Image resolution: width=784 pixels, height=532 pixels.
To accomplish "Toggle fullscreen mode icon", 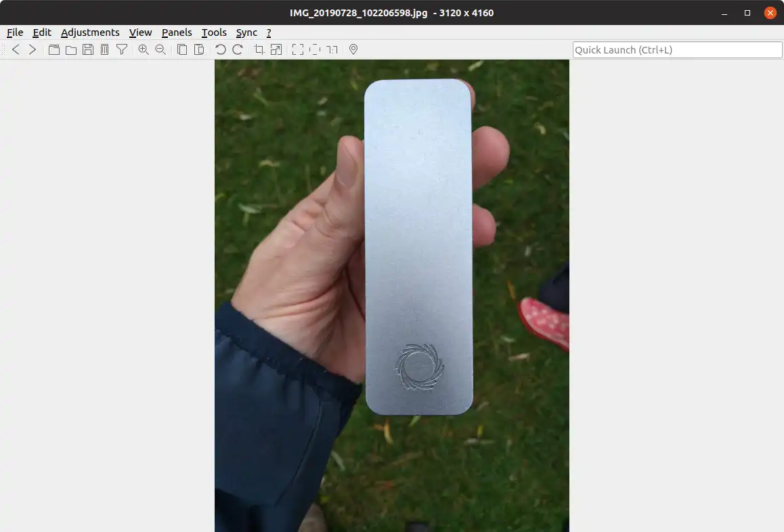I will (297, 49).
